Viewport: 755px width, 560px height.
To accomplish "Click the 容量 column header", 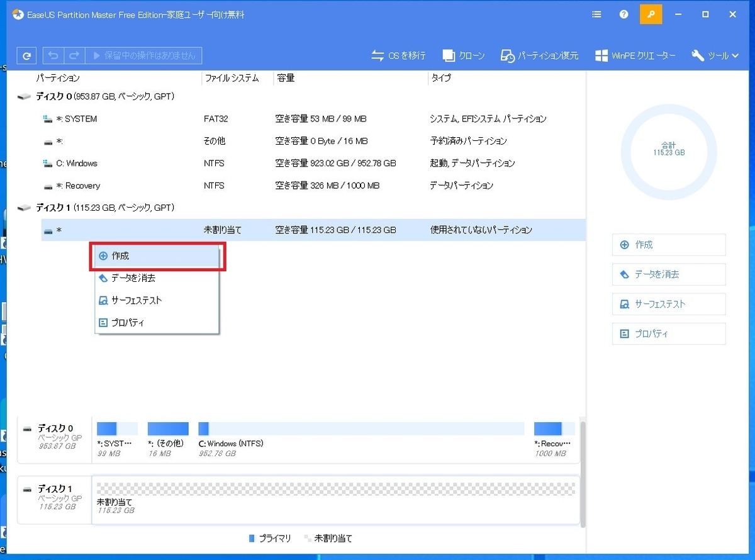I will [285, 78].
